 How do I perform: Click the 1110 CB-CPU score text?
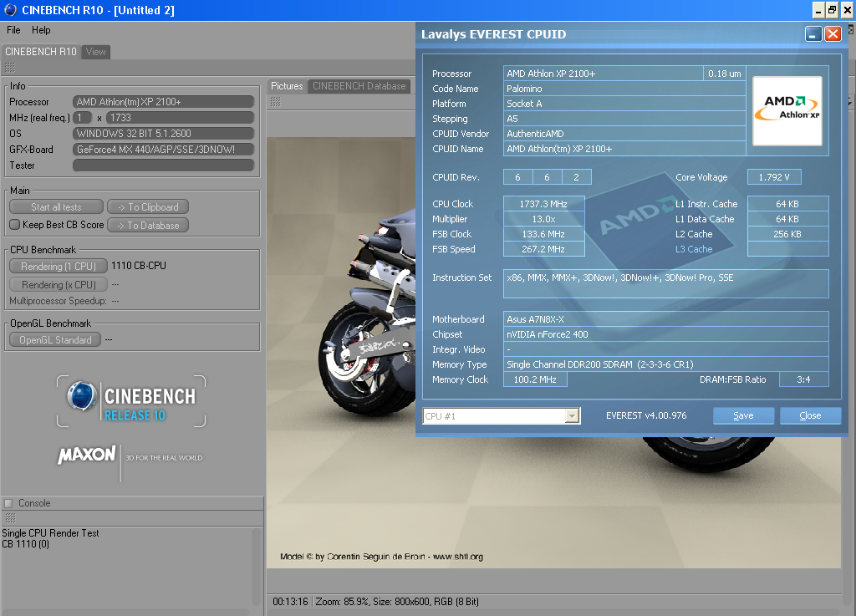[x=139, y=266]
